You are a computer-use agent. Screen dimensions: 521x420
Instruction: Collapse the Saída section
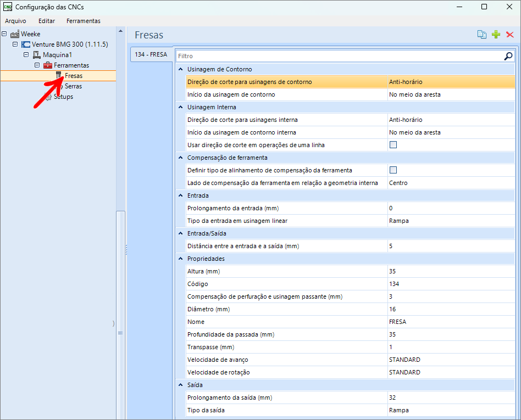click(181, 384)
